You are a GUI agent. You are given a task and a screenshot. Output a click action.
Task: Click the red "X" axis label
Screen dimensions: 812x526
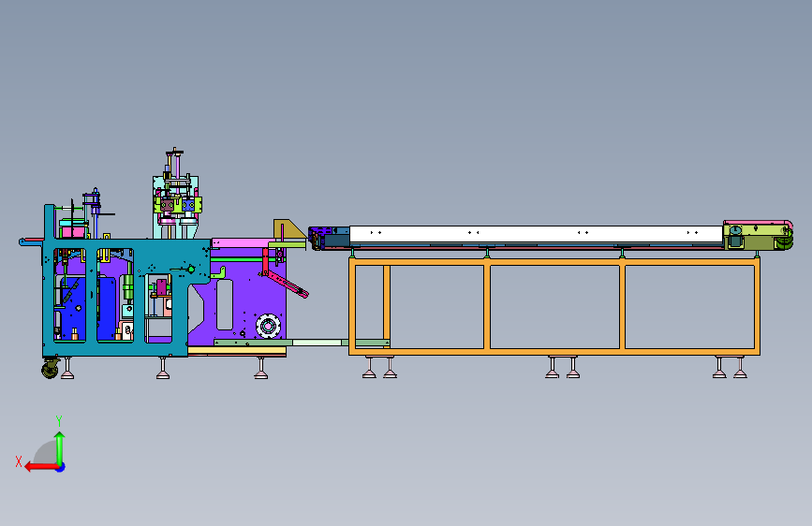pos(19,461)
